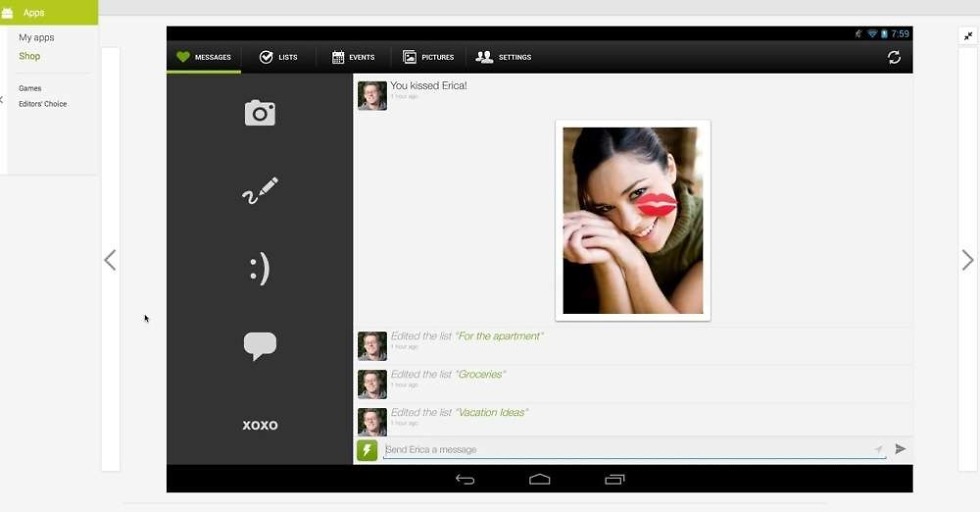Click the Send Erica a message field
The width and height of the screenshot is (980, 512).
[634, 450]
